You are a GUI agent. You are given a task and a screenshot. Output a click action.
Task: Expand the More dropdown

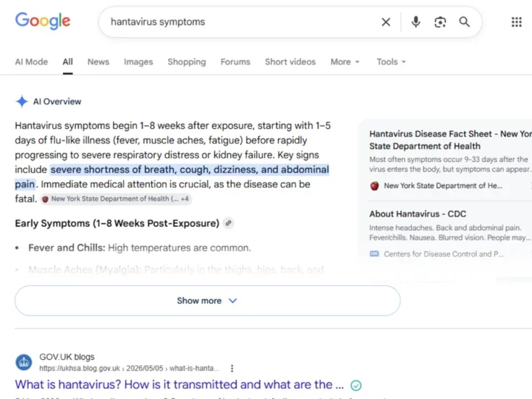(345, 62)
